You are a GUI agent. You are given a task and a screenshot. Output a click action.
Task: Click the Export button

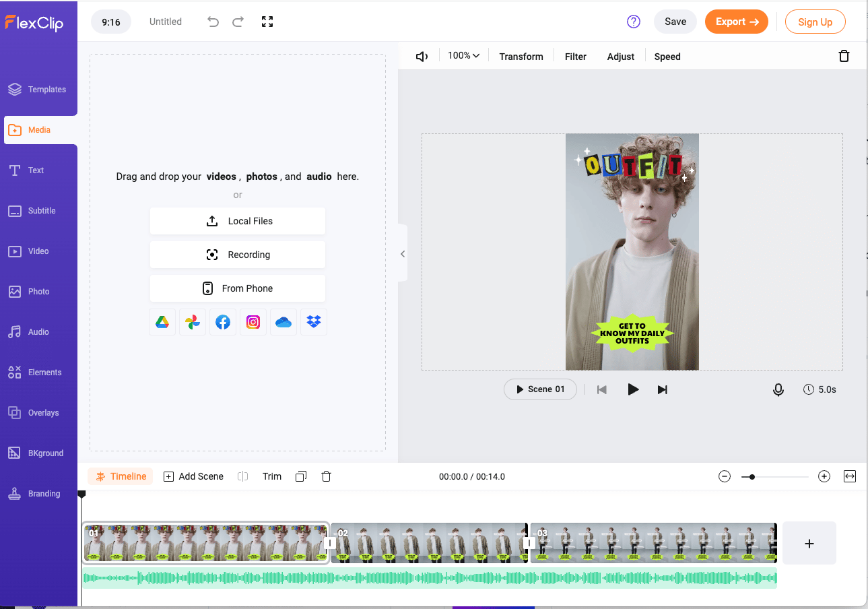(737, 22)
